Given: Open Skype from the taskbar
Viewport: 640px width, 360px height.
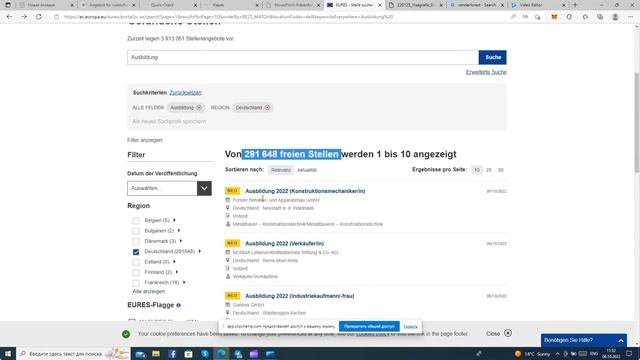Looking at the screenshot, I should (205, 354).
